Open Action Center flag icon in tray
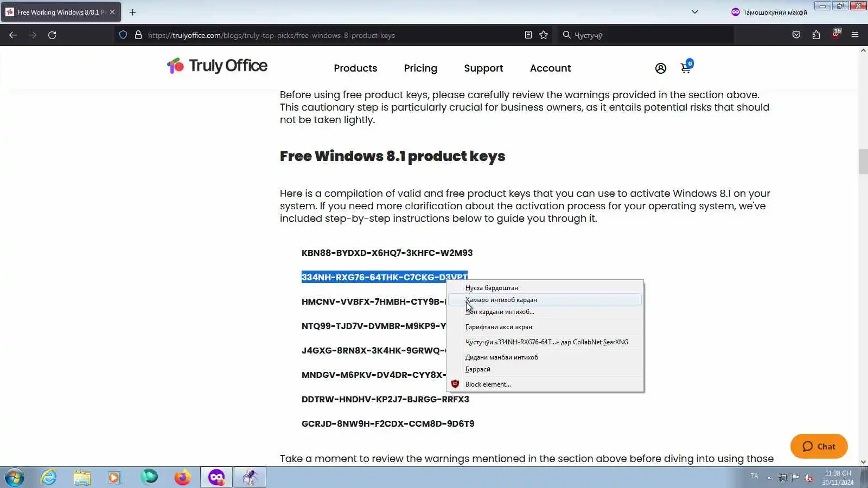Viewport: 868px width, 488px height. pyautogui.click(x=795, y=478)
